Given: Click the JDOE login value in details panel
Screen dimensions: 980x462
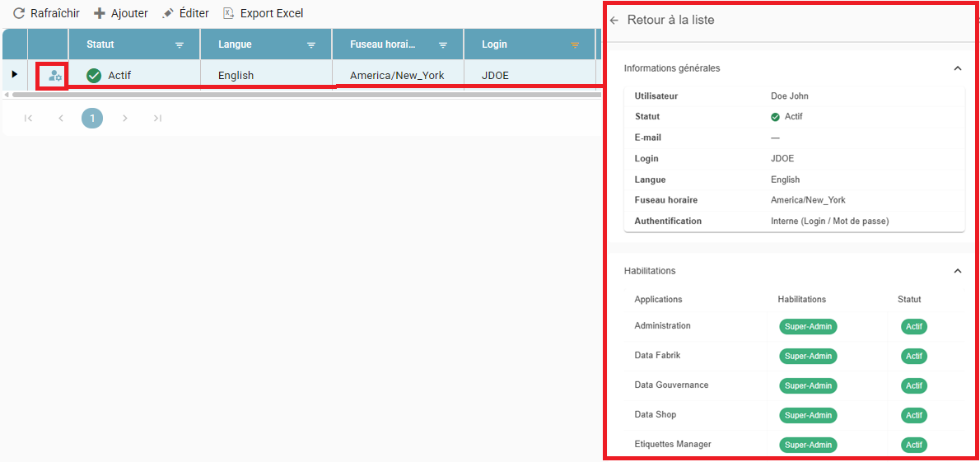Looking at the screenshot, I should (x=782, y=159).
